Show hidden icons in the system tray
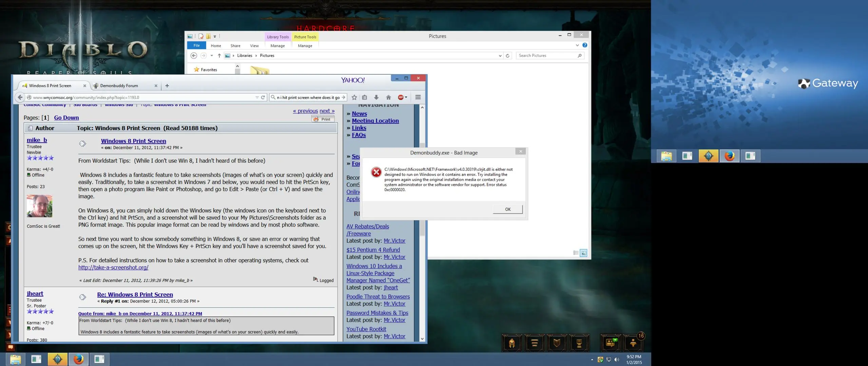The height and width of the screenshot is (366, 868). pos(592,360)
